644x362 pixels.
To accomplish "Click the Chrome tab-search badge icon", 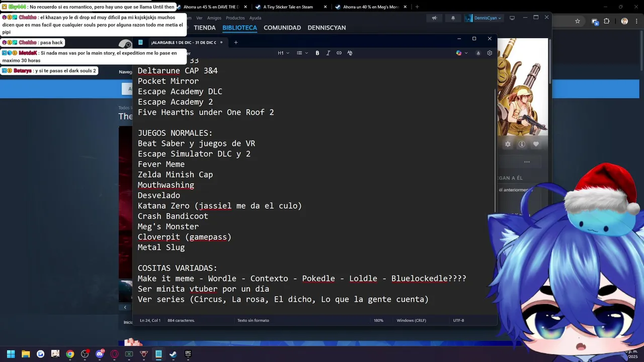I will 595,22.
